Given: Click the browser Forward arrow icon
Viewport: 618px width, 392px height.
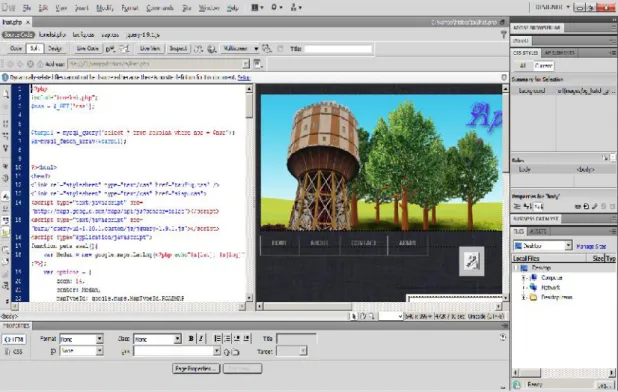Looking at the screenshot, I should pos(20,64).
